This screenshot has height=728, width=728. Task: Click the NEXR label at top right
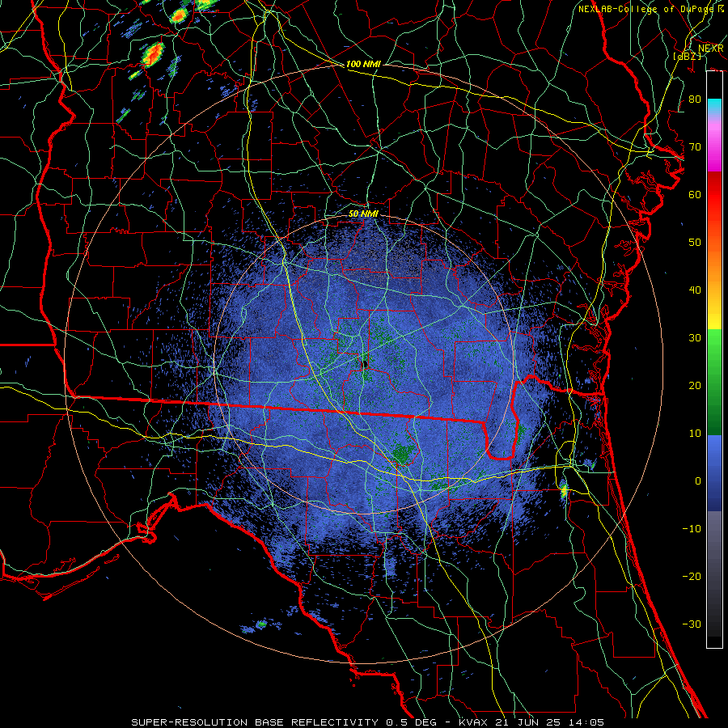click(711, 49)
